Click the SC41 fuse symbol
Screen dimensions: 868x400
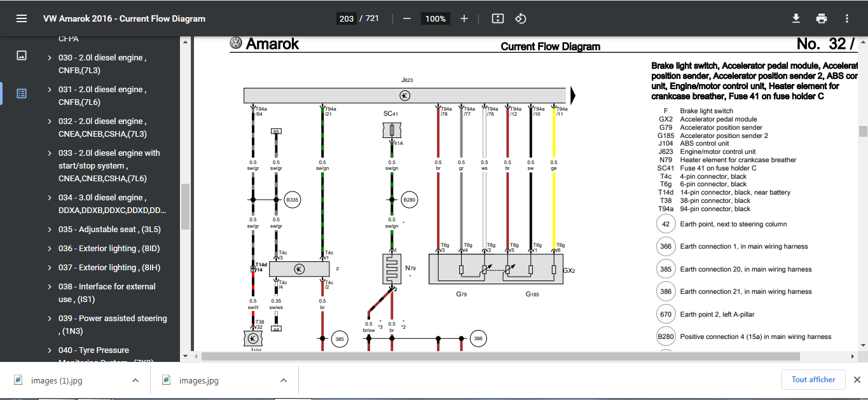pos(391,130)
